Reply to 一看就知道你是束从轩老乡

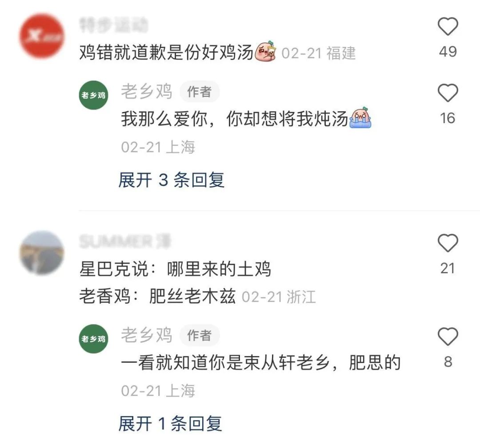[261, 363]
